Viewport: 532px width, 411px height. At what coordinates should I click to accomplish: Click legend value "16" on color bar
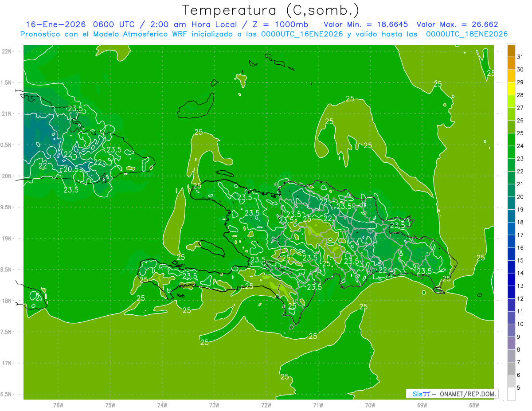pyautogui.click(x=520, y=248)
